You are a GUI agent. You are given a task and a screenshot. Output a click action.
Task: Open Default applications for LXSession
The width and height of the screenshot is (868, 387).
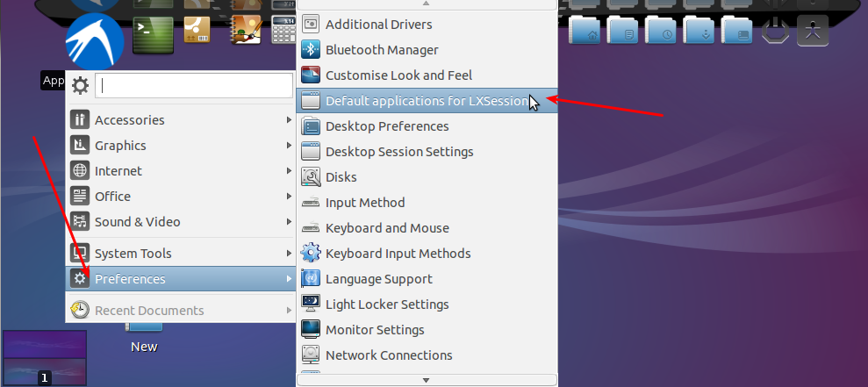[x=427, y=101]
